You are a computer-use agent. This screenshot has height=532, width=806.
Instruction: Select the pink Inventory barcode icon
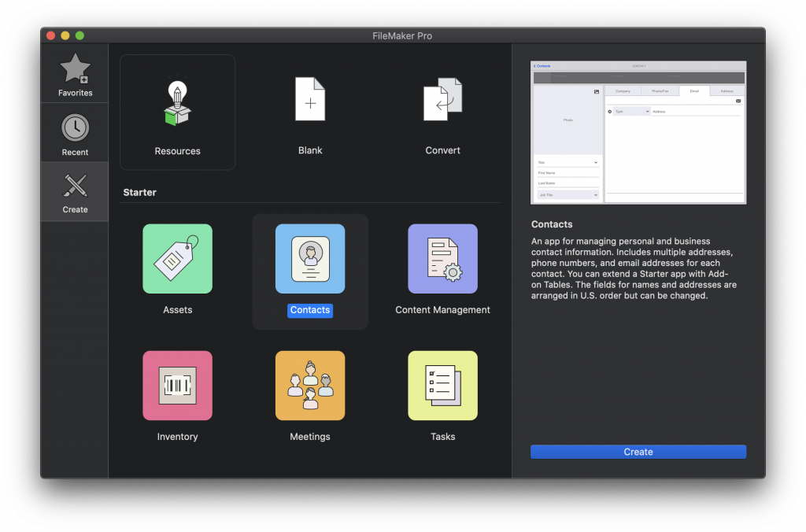[x=177, y=386]
